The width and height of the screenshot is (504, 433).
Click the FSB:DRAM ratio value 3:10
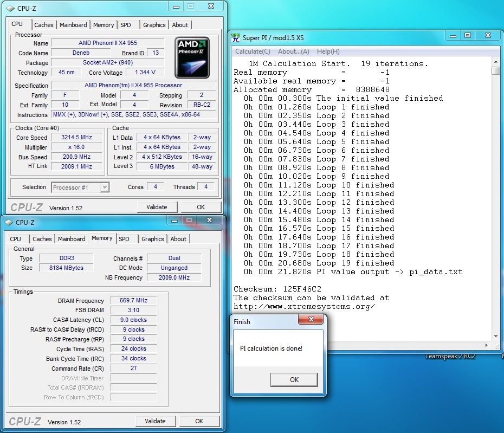pyautogui.click(x=134, y=310)
